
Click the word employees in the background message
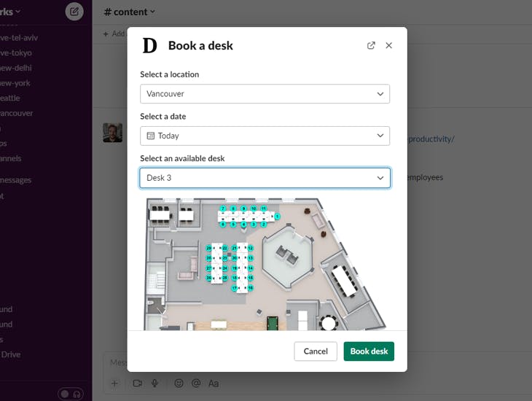pyautogui.click(x=425, y=177)
